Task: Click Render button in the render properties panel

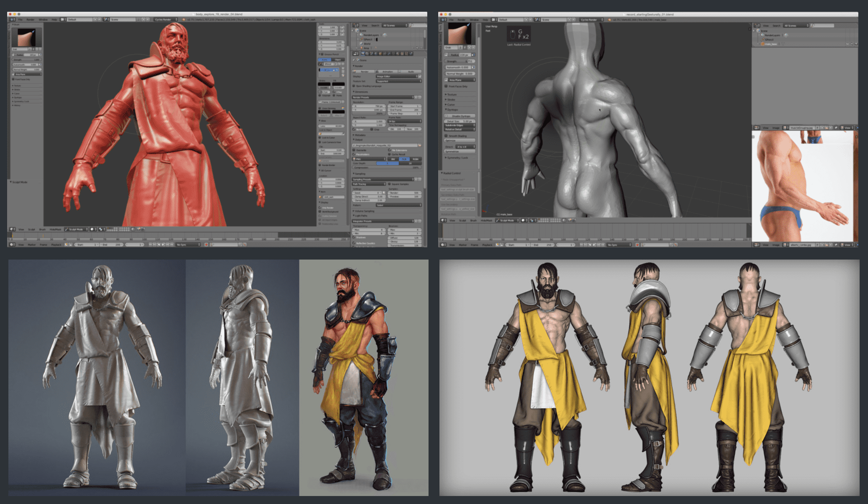Action: [364, 72]
